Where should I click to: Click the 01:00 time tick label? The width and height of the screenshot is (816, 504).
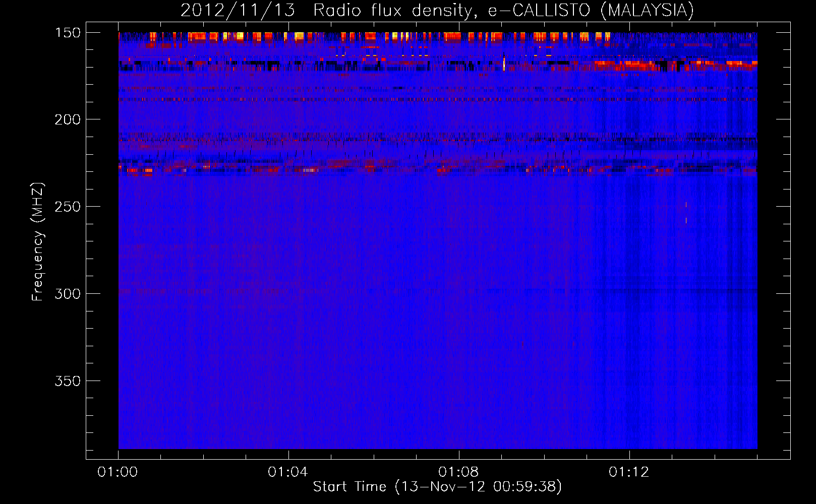coord(118,472)
